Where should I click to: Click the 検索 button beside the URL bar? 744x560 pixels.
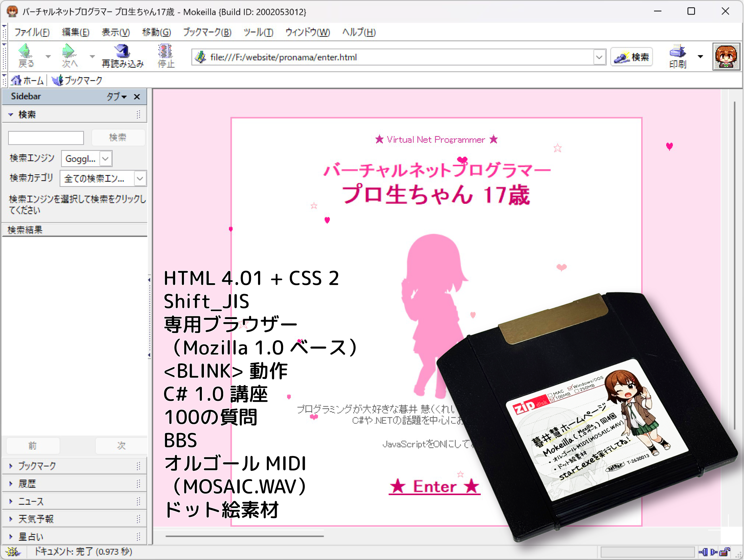coord(632,57)
